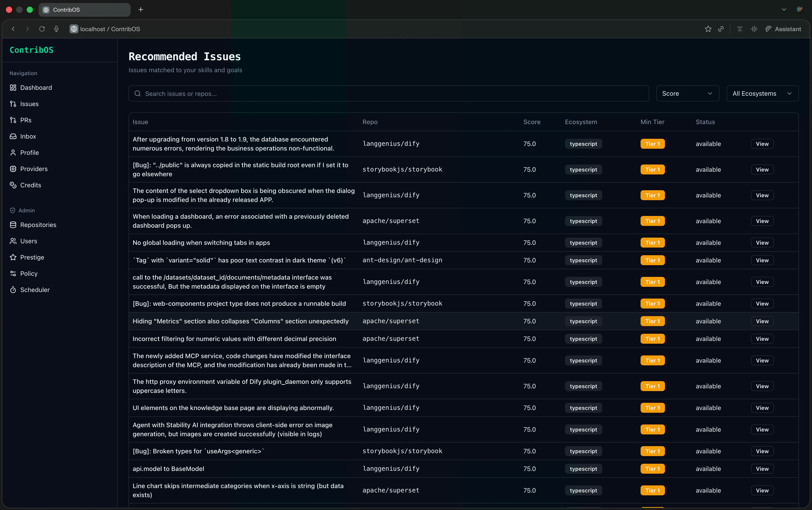Click the Credits coins icon in sidebar
The height and width of the screenshot is (510, 812).
click(13, 185)
